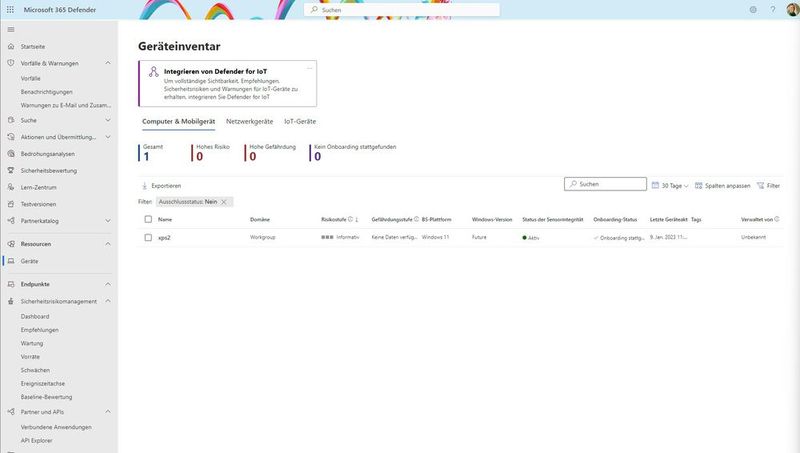Image resolution: width=800 pixels, height=453 pixels.
Task: Switch to Netzwerkgeräte tab
Action: point(249,121)
